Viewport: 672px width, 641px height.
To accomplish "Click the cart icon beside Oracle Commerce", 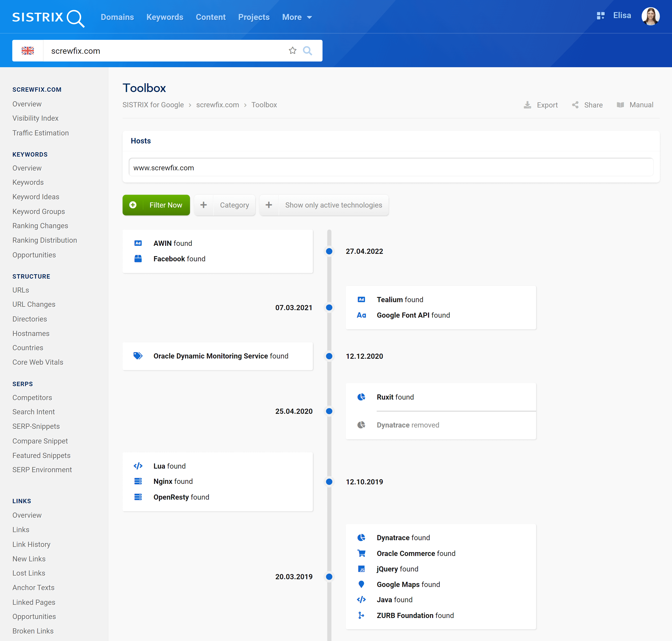I will click(x=361, y=553).
